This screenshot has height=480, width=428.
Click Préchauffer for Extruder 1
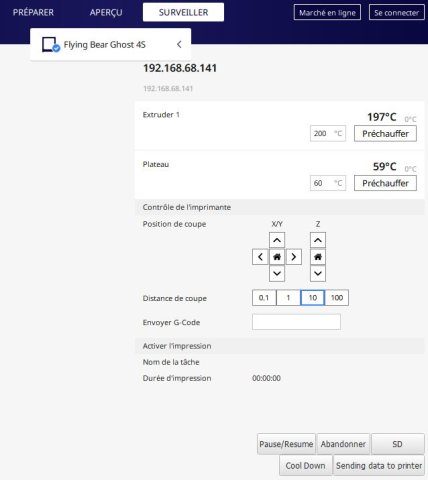(385, 134)
